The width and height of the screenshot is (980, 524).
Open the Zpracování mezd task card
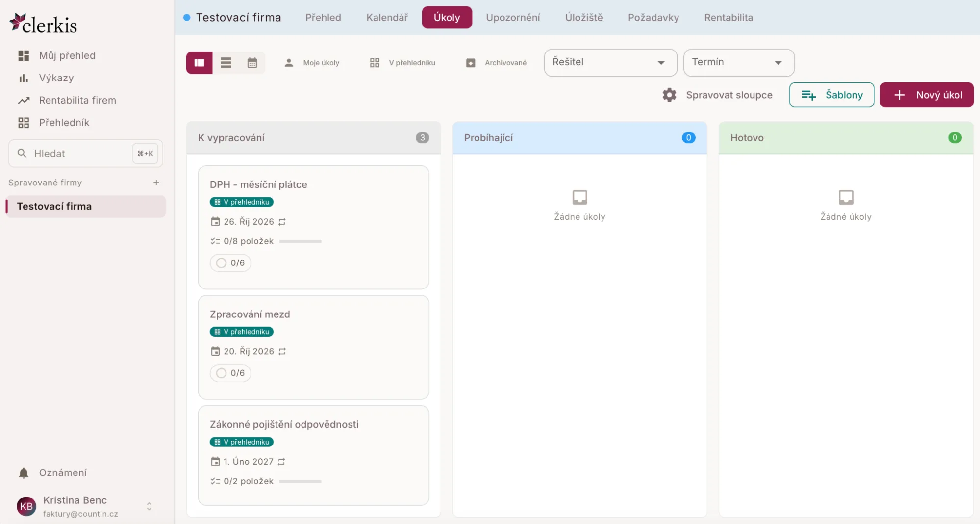[313, 347]
